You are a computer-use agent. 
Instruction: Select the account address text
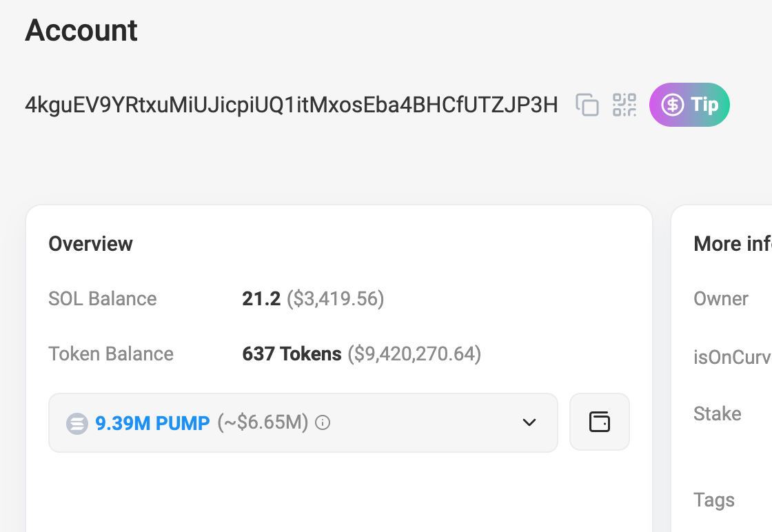click(x=292, y=105)
